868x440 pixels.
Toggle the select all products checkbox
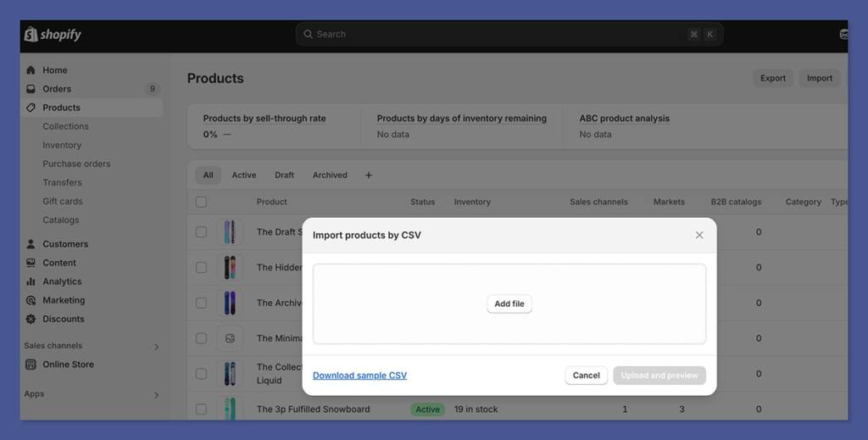pyautogui.click(x=201, y=202)
